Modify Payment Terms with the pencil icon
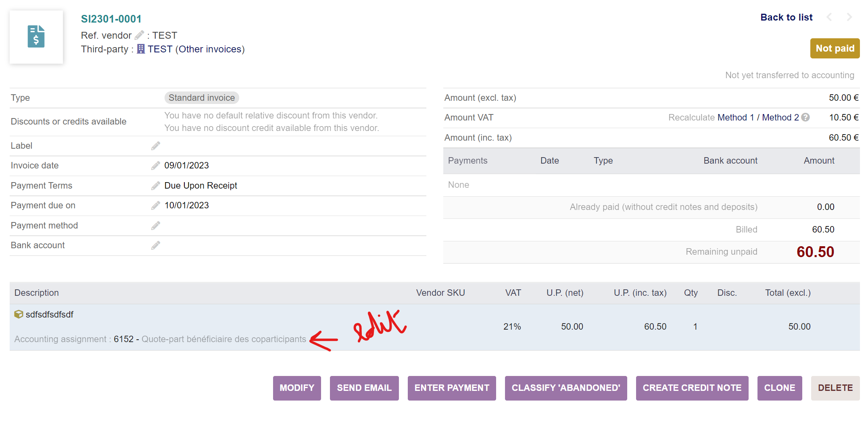Screen dimensions: 868x434 pyautogui.click(x=155, y=185)
